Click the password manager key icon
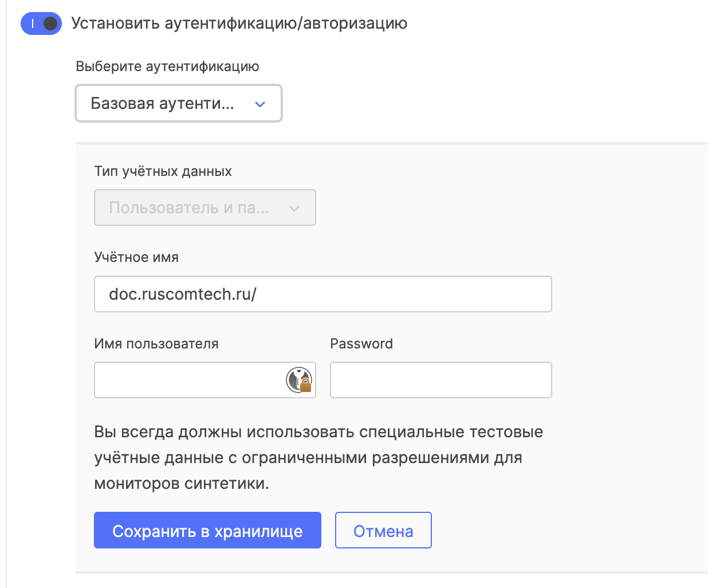708x588 pixels. point(297,378)
